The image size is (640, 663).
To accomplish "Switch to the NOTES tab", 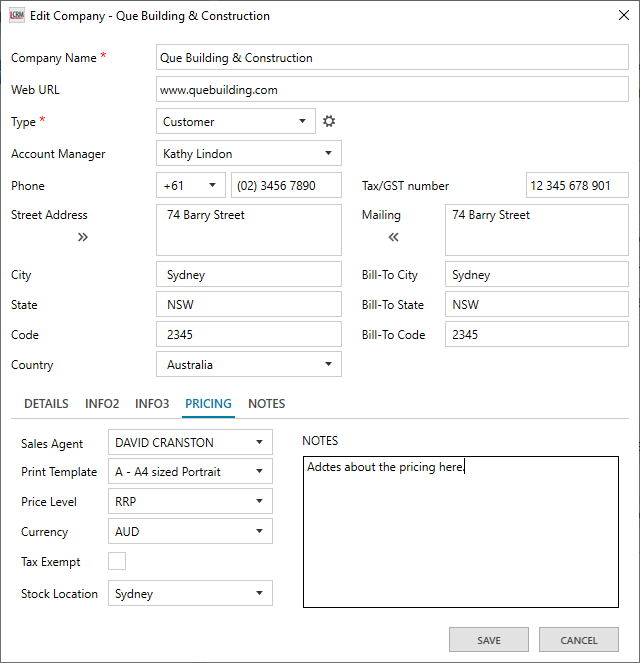I will pyautogui.click(x=266, y=404).
